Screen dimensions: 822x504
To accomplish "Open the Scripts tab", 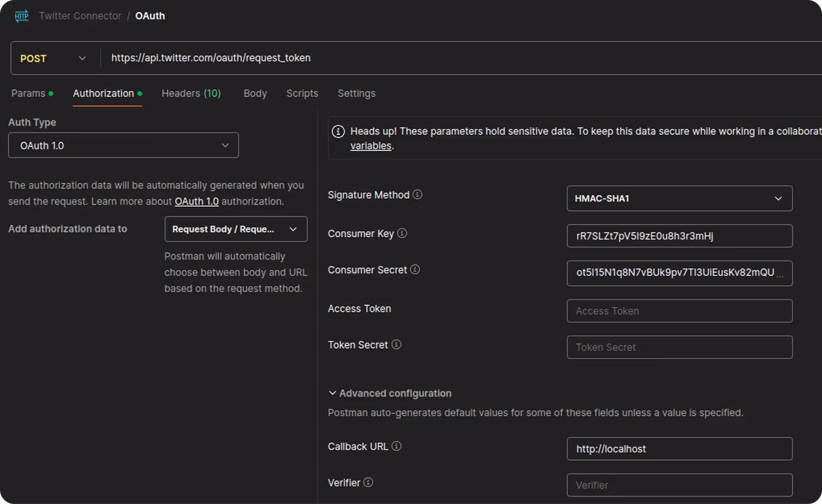I will point(302,93).
